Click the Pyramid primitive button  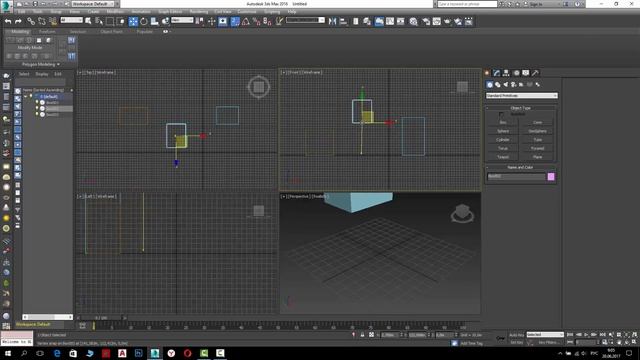pos(538,148)
